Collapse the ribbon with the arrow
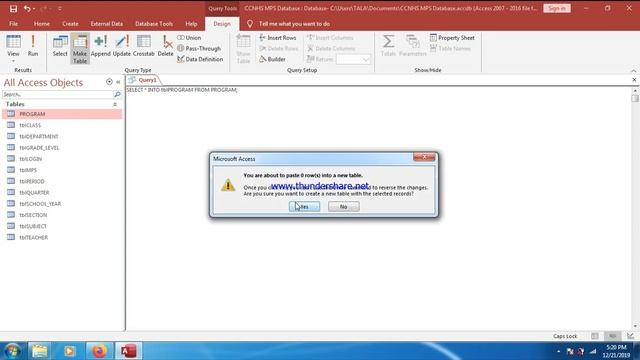This screenshot has height=360, width=640. (634, 71)
